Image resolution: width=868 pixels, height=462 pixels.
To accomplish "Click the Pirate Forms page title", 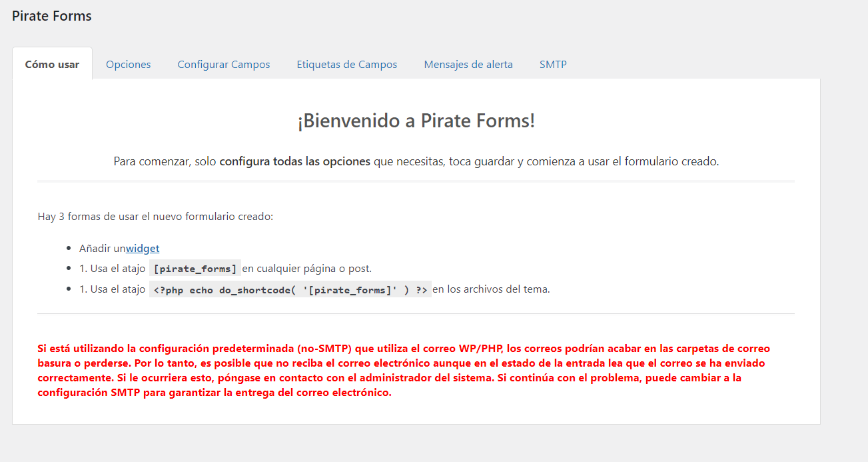I will click(52, 16).
